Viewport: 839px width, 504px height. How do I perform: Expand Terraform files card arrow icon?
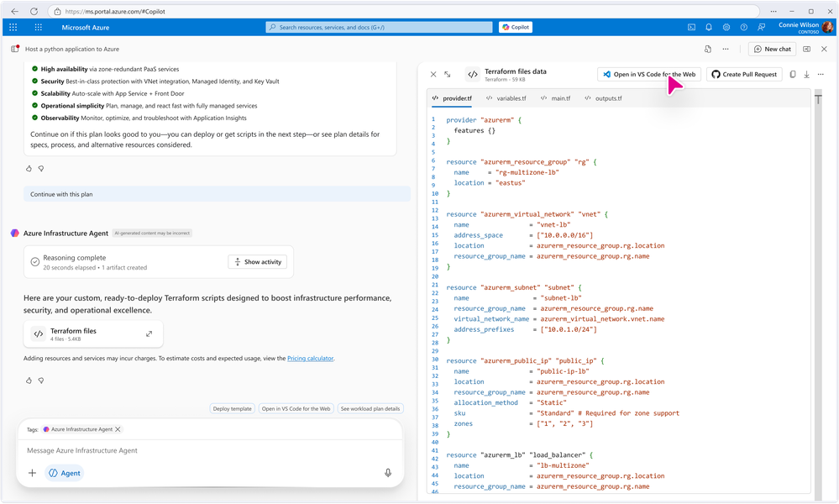[149, 334]
